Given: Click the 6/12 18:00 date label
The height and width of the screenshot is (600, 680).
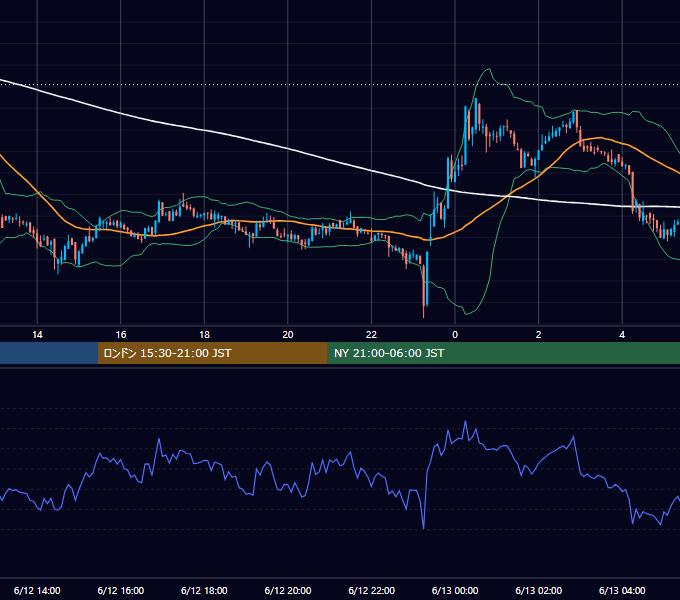Looking at the screenshot, I should (x=204, y=590).
